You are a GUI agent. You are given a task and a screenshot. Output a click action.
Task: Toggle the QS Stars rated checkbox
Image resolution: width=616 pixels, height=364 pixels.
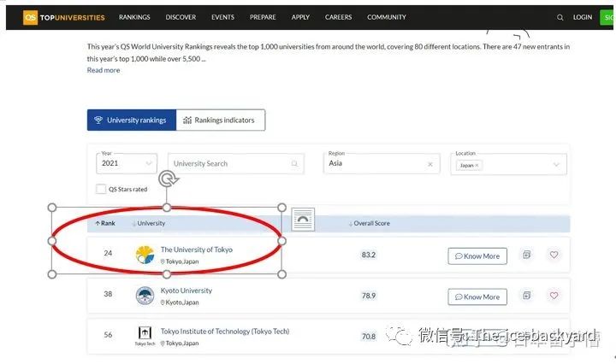(101, 189)
